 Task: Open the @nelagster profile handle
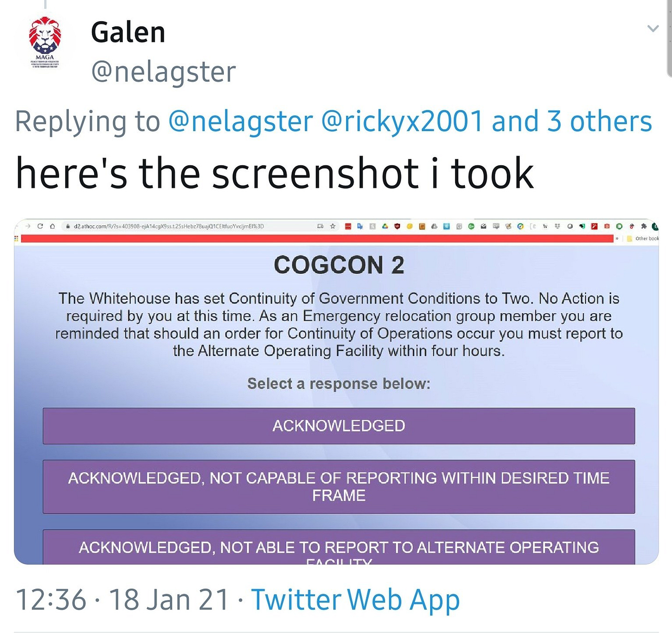coord(163,72)
